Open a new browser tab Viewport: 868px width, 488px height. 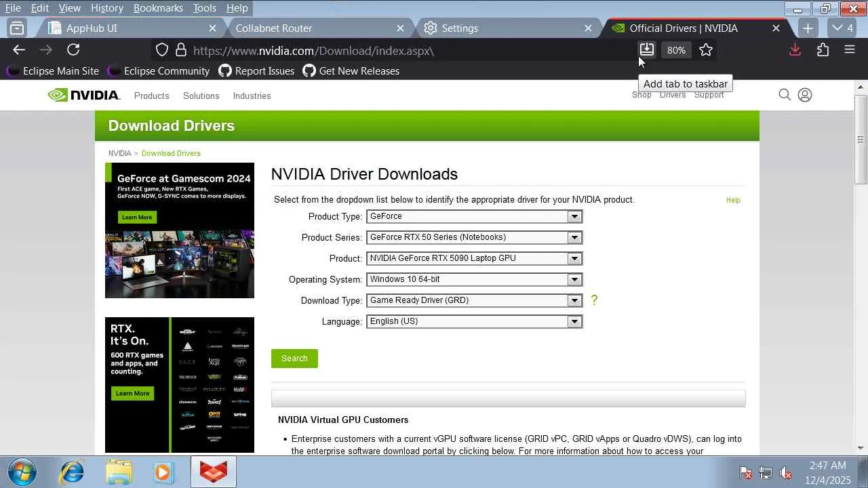coord(808,28)
